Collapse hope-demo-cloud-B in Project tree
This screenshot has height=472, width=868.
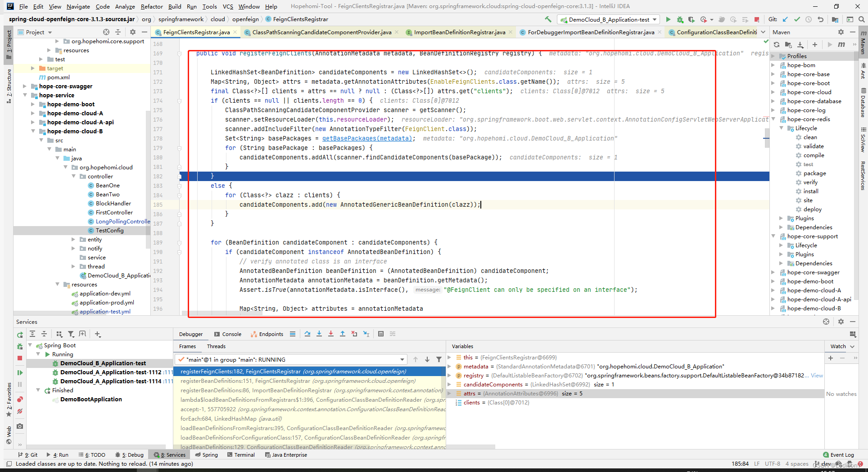pos(33,131)
